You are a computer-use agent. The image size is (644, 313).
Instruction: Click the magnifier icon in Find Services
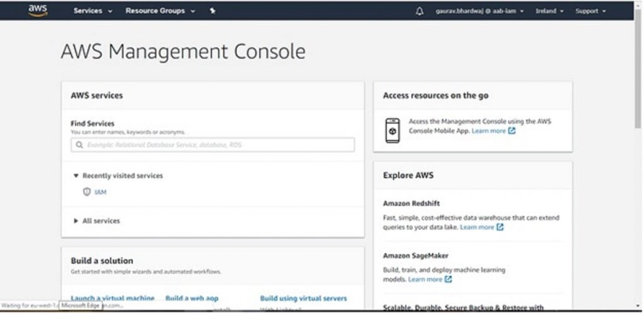click(x=79, y=145)
